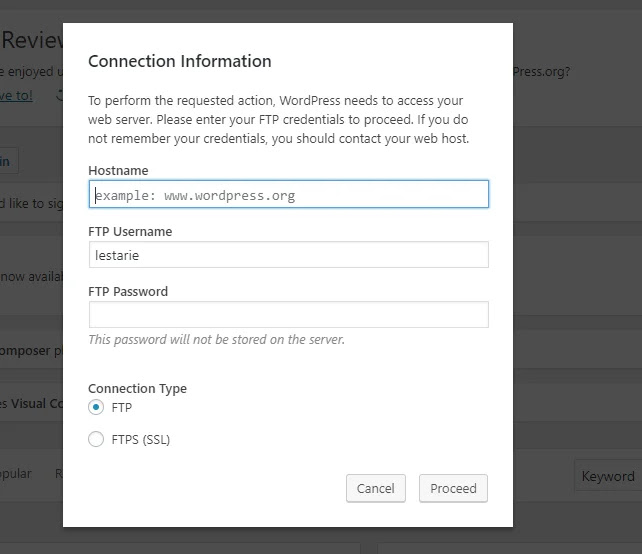Click into the FTP Password field
The height and width of the screenshot is (554, 642).
tap(288, 315)
